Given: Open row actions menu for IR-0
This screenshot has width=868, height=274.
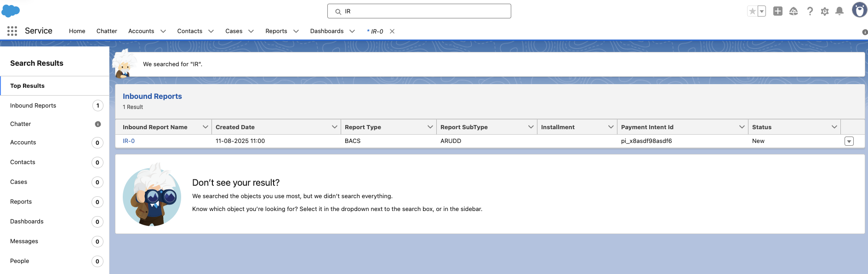Looking at the screenshot, I should click(x=849, y=141).
